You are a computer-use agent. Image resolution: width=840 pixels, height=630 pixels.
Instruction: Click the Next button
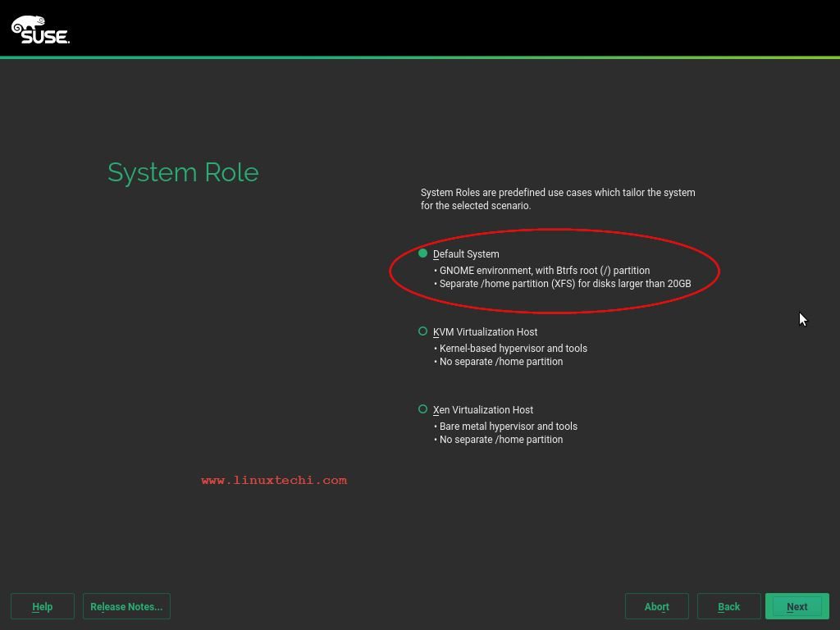click(x=796, y=606)
